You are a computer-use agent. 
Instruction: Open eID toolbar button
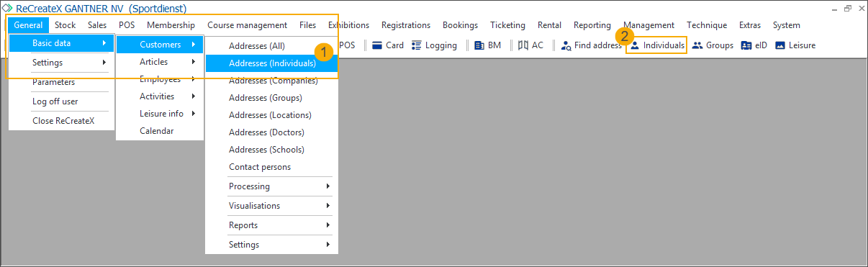coord(754,45)
